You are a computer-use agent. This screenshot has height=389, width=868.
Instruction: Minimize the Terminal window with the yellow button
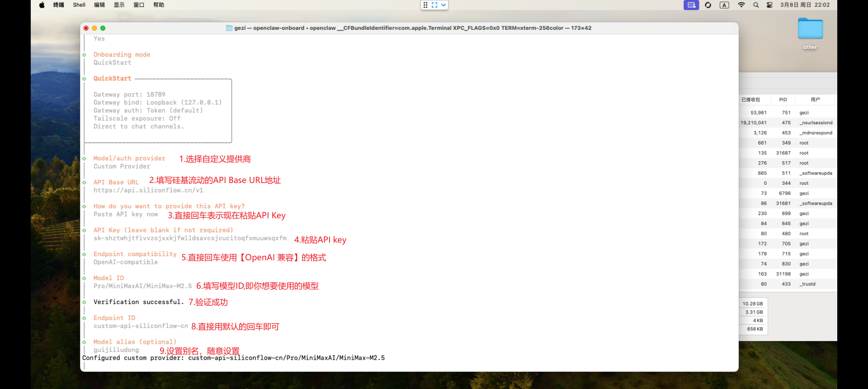[x=94, y=28]
